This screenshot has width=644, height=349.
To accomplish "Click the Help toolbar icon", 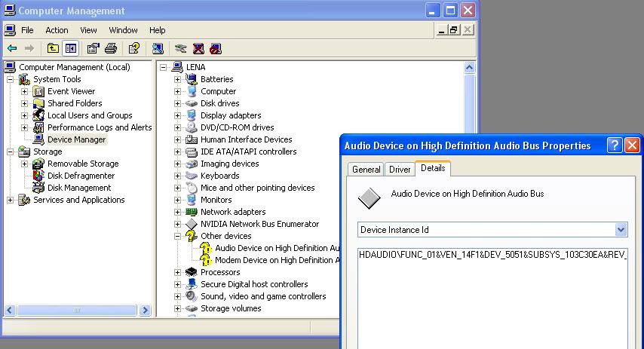I will [x=134, y=48].
